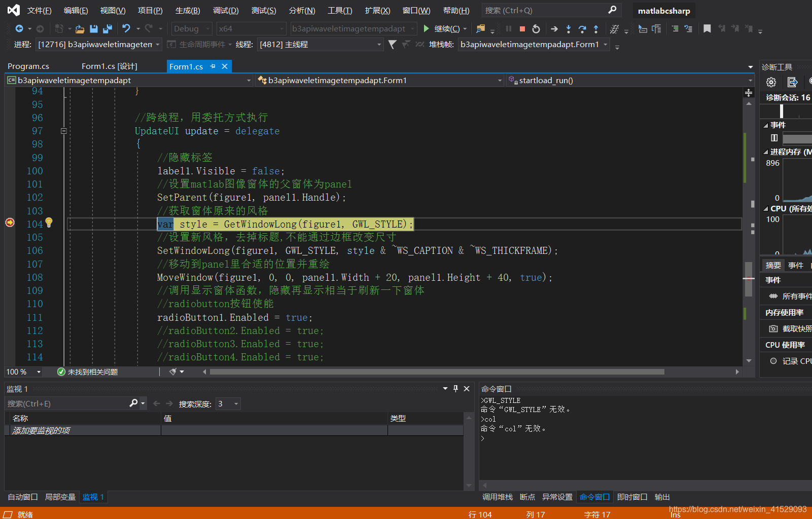
Task: Restart debugging with the circular arrow icon
Action: click(x=536, y=29)
